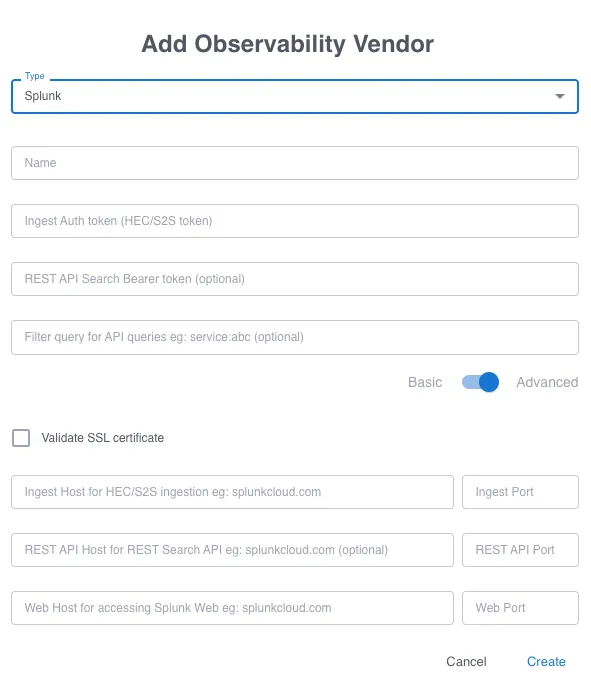Focus the Name input field
This screenshot has width=591, height=688.
295,163
